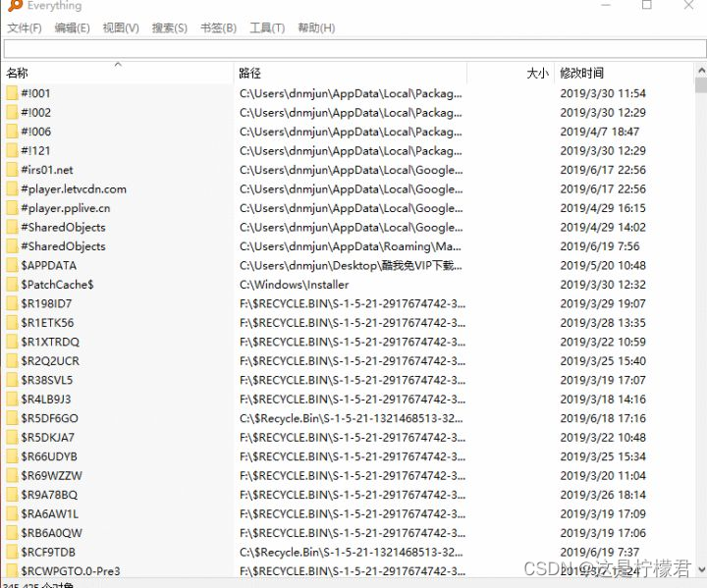Select the $PatchCache$ folder name
Viewport: 707px width, 588px height.
coord(57,285)
